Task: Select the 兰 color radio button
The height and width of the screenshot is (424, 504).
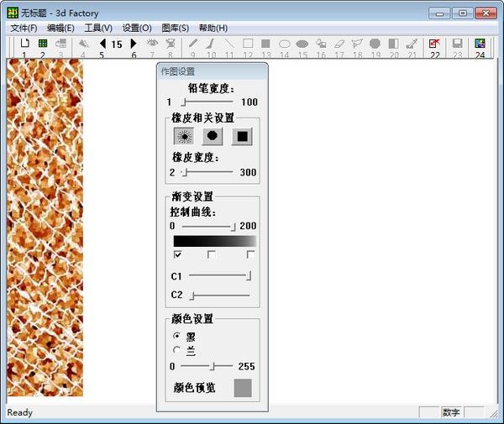Action: (176, 350)
